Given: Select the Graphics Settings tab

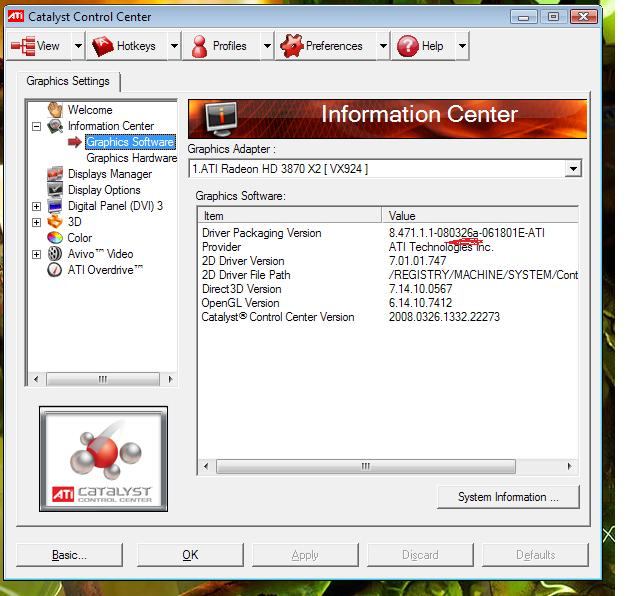Looking at the screenshot, I should [68, 81].
